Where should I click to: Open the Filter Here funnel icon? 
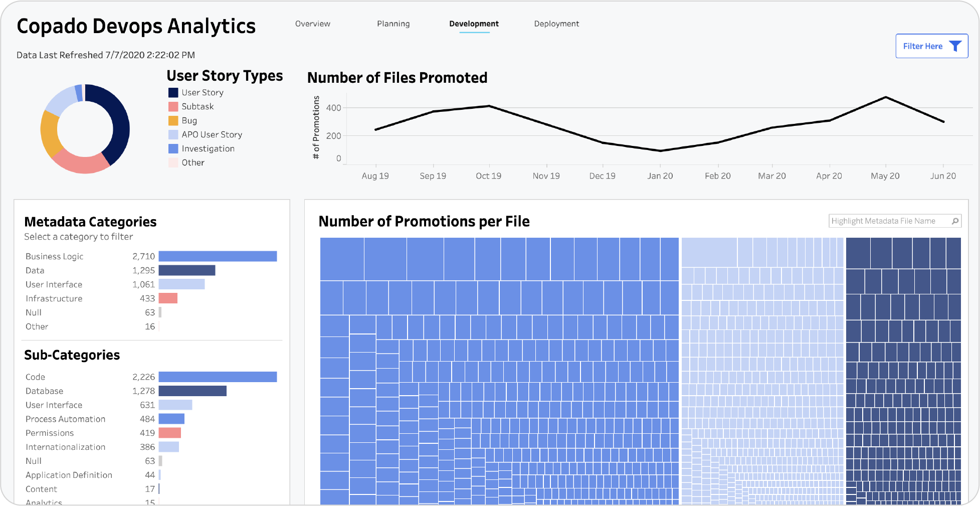click(x=955, y=46)
